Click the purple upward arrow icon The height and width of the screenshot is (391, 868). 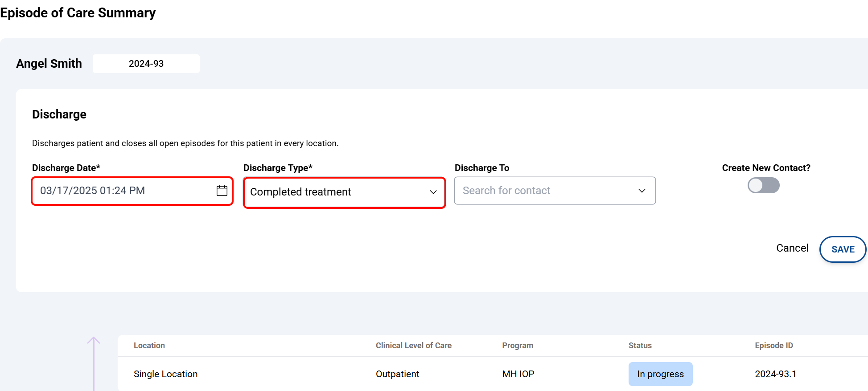(94, 352)
